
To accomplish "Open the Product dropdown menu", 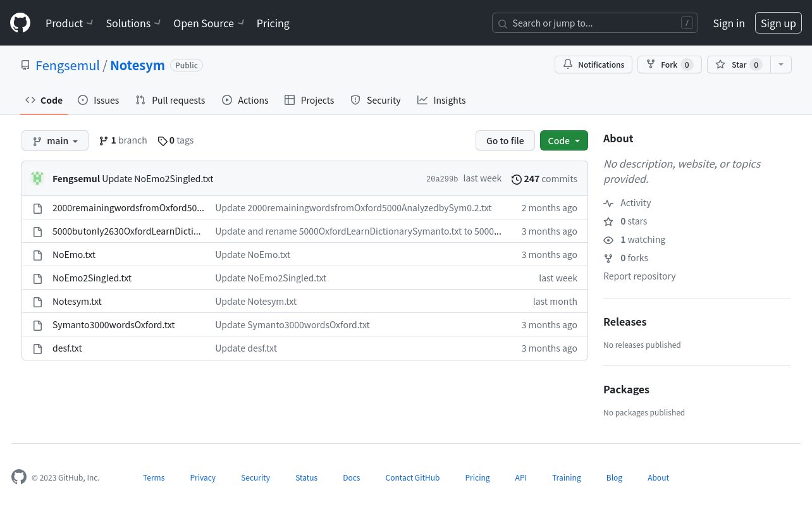I will point(70,23).
